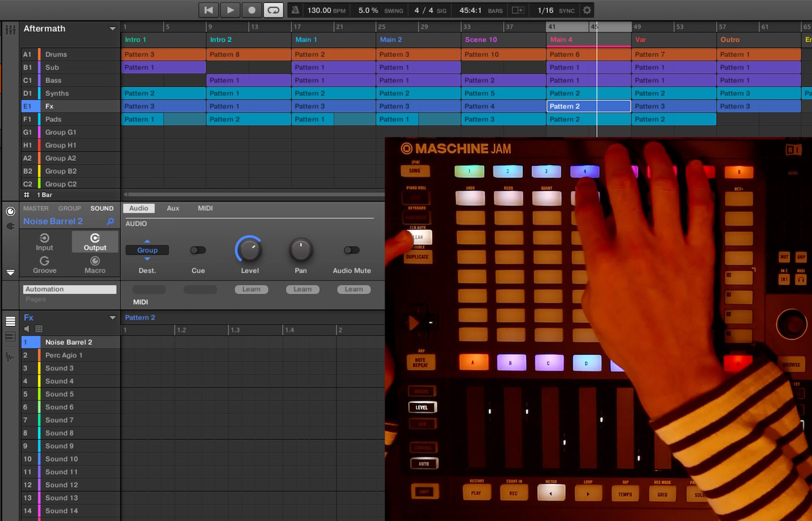
Task: Expand the Fx group dropdown arrow
Action: [112, 317]
